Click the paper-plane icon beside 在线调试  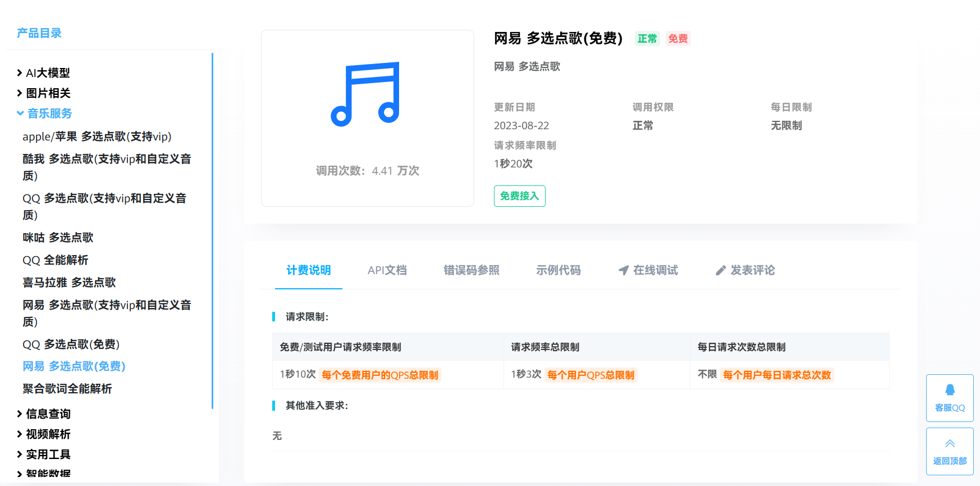click(624, 270)
